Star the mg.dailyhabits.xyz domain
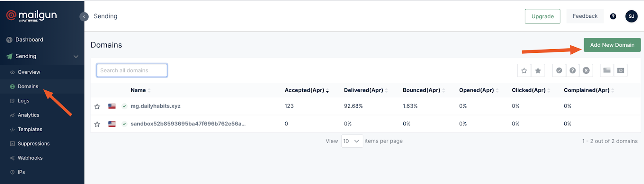Viewport: 644px width, 184px height. [x=97, y=107]
